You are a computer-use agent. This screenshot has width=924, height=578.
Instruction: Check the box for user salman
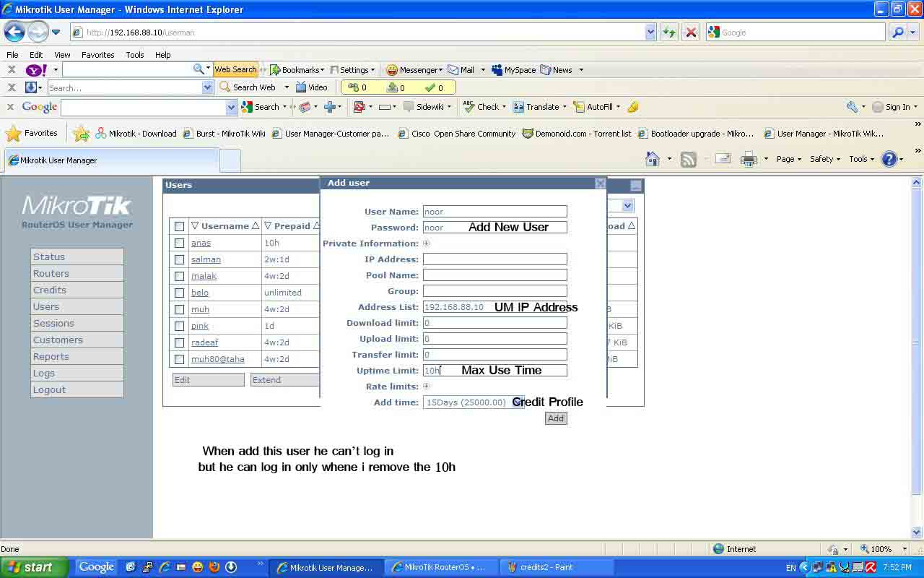pos(179,259)
